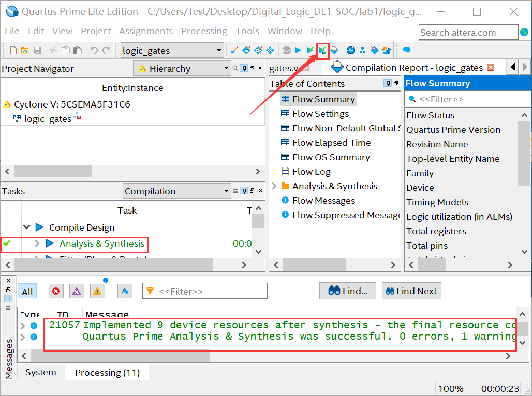Open the Tools menu

coord(247,31)
